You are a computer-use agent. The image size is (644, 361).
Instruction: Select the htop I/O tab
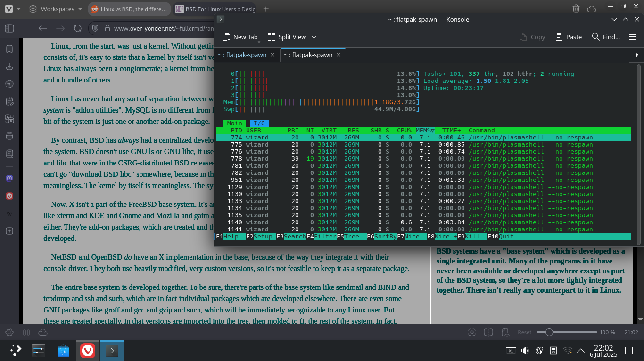click(259, 123)
